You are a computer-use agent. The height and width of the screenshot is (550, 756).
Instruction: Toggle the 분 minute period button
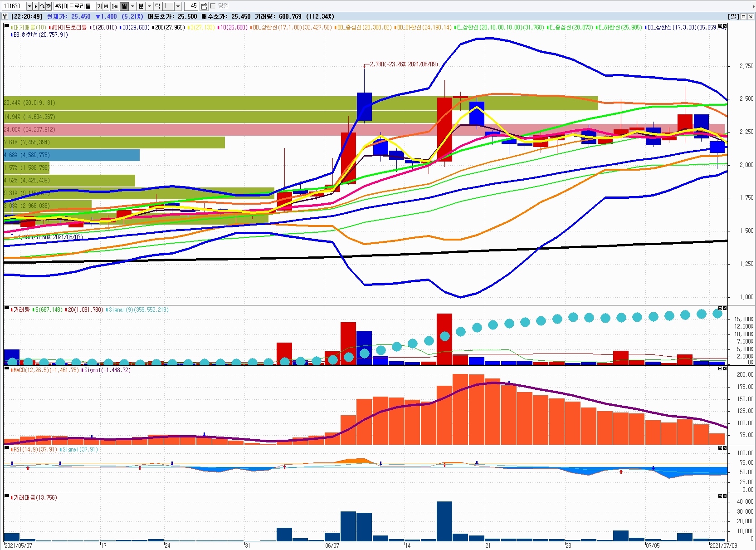141,6
